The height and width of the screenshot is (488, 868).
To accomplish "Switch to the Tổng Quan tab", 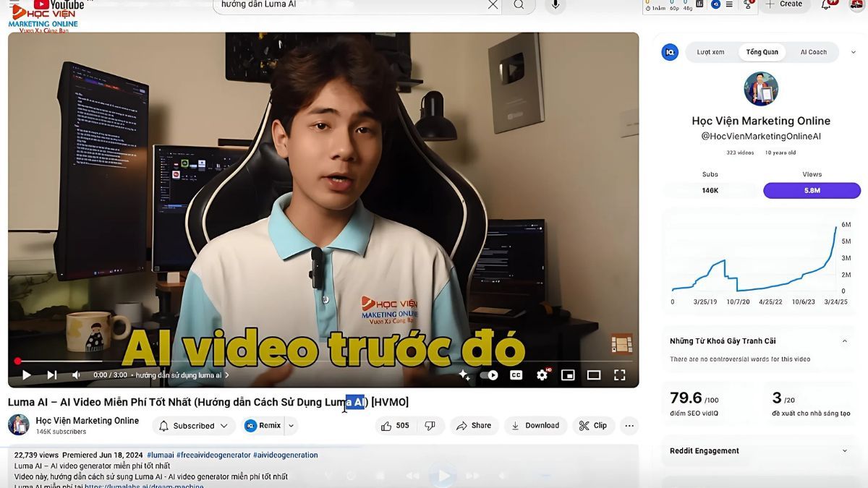I will pyautogui.click(x=762, y=51).
